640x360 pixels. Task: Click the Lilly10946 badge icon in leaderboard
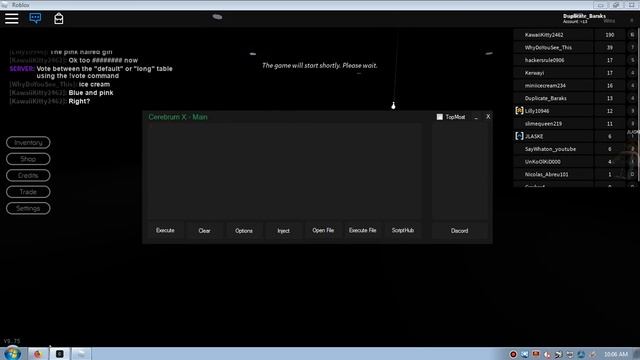tap(519, 111)
